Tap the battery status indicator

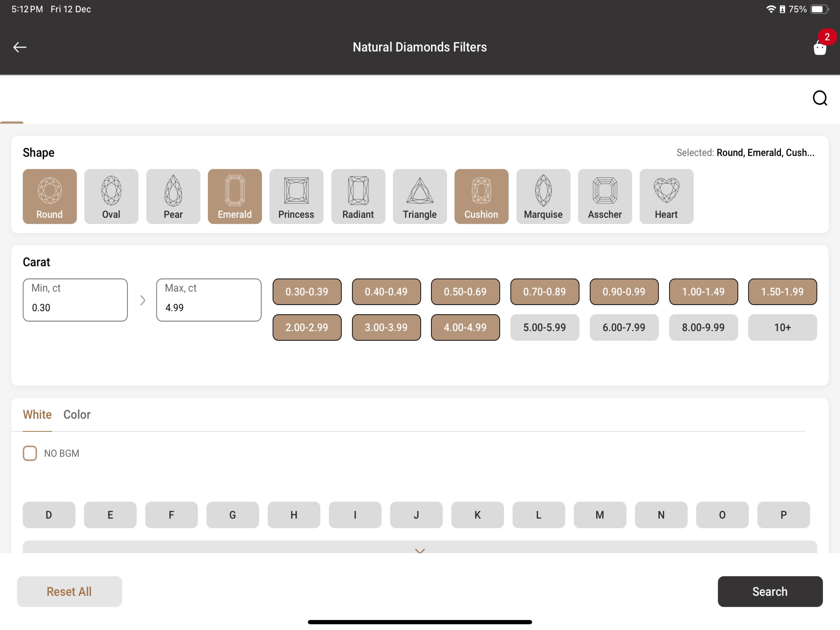click(819, 9)
